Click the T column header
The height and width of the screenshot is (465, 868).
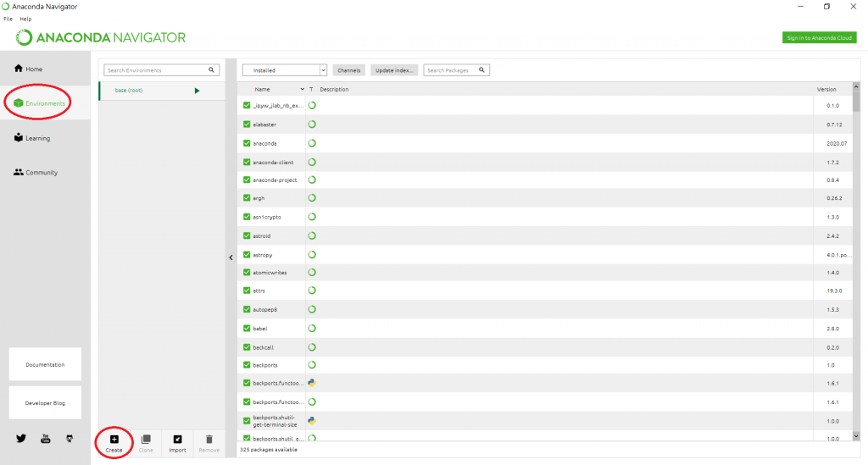click(311, 89)
